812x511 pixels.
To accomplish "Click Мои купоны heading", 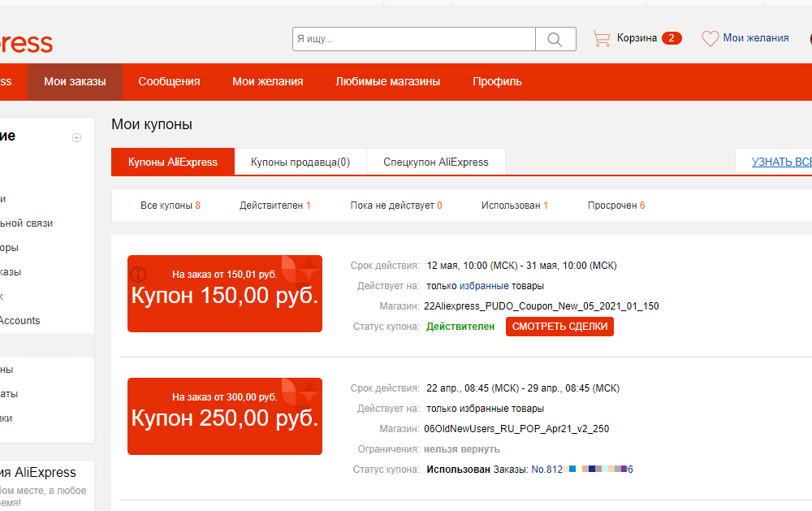I will [x=152, y=124].
